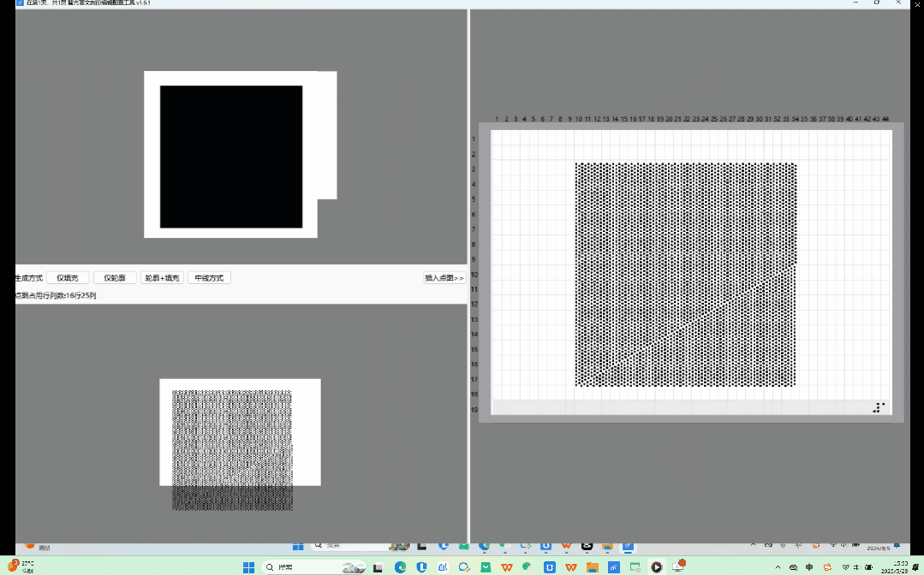Open the monitor icon with red badge

click(679, 566)
